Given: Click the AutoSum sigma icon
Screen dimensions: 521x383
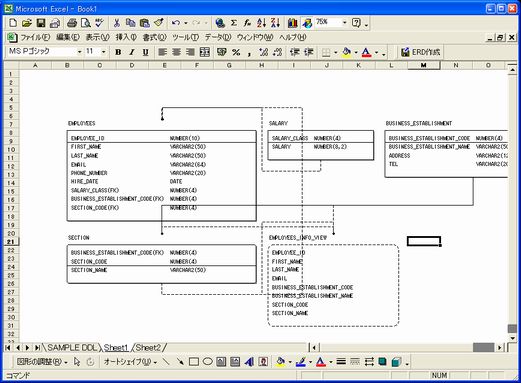Looking at the screenshot, I should click(x=234, y=23).
